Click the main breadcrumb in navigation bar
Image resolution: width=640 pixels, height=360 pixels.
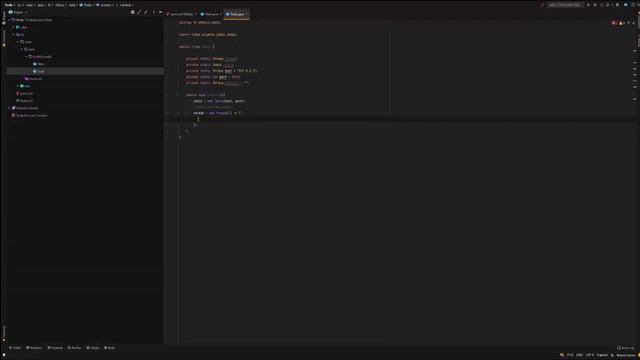tap(29, 5)
